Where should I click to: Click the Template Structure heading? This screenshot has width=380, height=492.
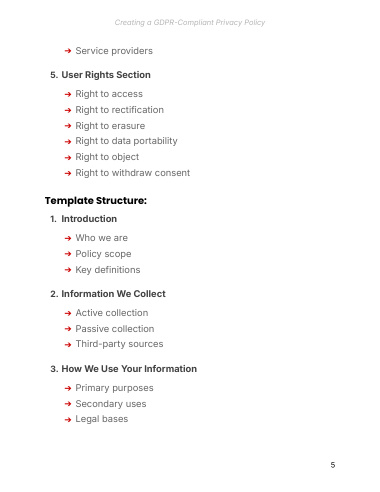click(96, 201)
